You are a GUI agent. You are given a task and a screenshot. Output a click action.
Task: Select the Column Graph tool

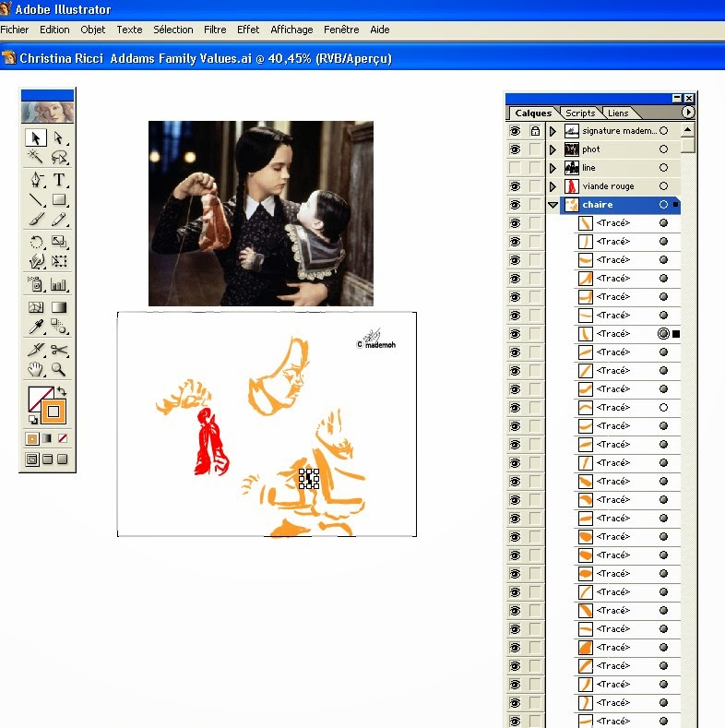(58, 284)
